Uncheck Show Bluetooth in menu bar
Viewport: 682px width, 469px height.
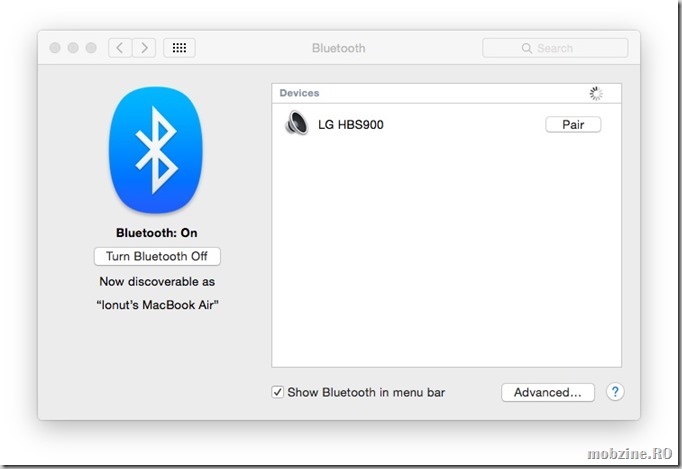278,392
